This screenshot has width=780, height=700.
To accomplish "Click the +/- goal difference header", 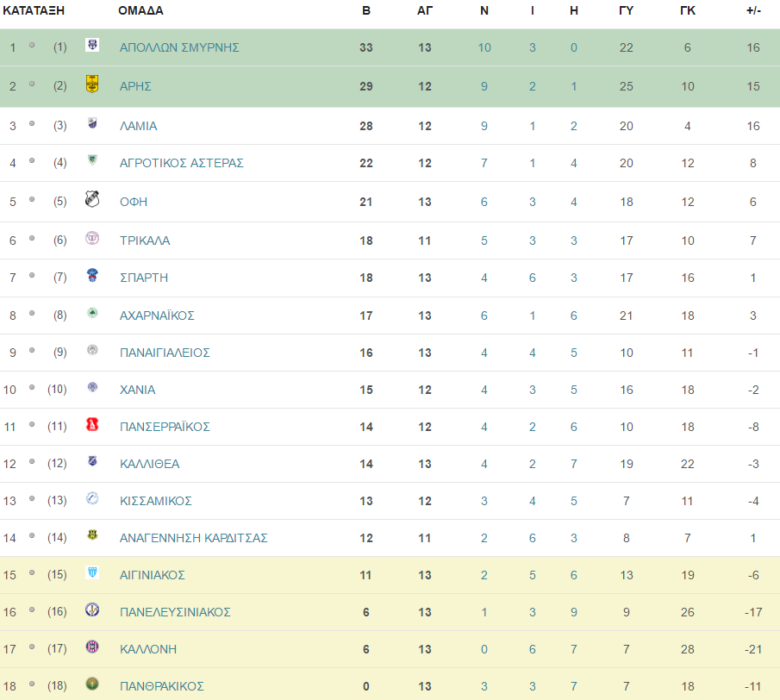I will 753,10.
